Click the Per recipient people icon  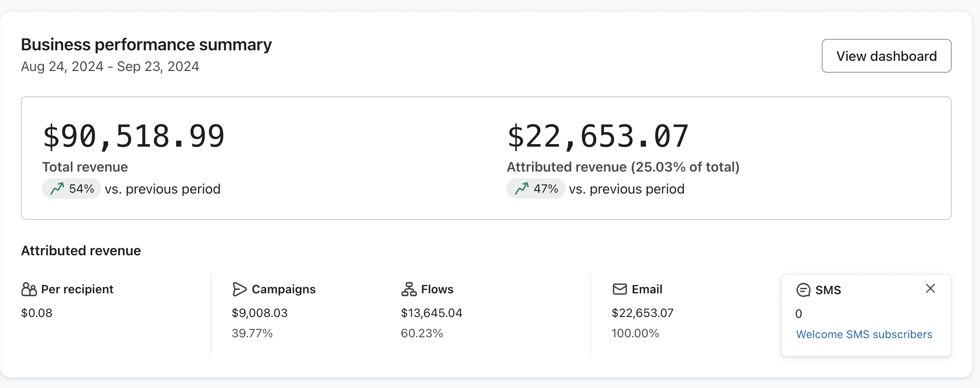[x=28, y=289]
